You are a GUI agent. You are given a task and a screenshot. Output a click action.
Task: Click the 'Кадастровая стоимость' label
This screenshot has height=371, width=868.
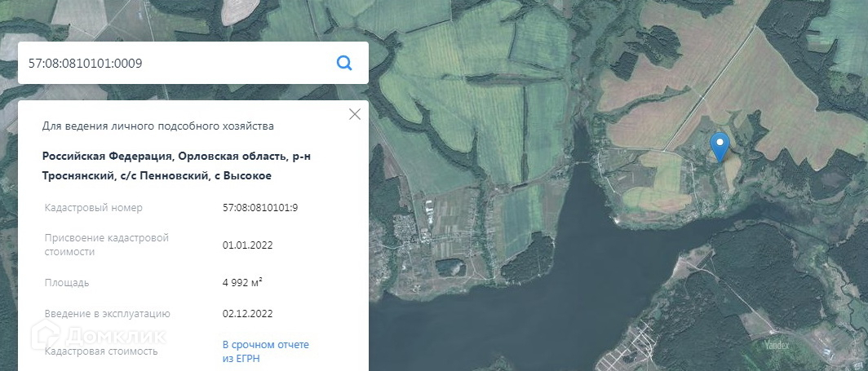pyautogui.click(x=101, y=351)
